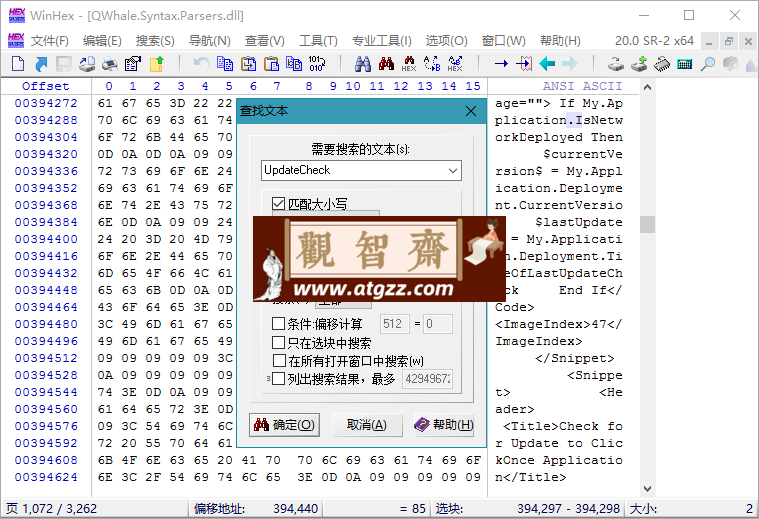Confirm search with 确定(O) button
759x519 pixels.
coord(285,425)
